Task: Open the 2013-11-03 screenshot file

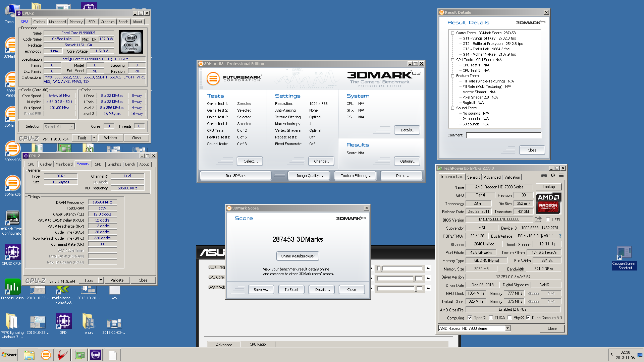Action: [114, 326]
